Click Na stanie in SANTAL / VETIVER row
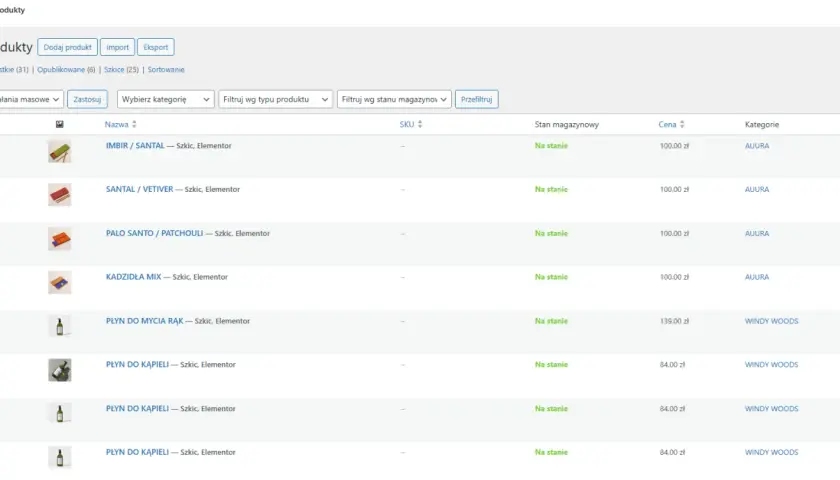The height and width of the screenshot is (480, 840). (551, 189)
